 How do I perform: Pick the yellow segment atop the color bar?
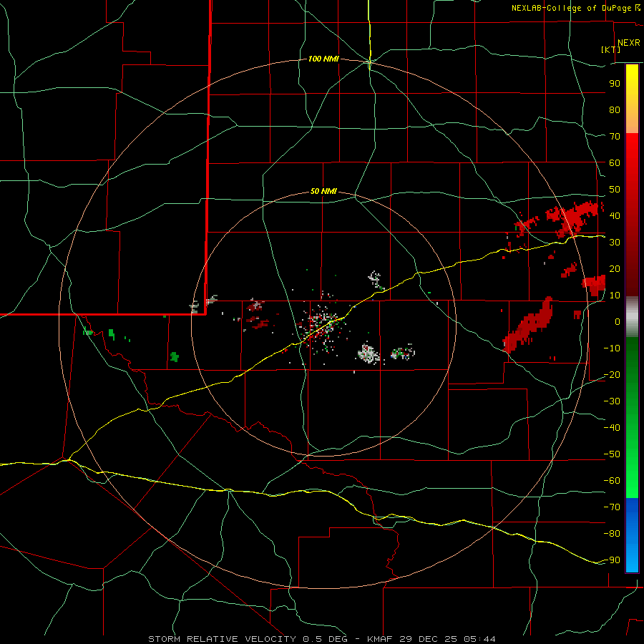[632, 76]
